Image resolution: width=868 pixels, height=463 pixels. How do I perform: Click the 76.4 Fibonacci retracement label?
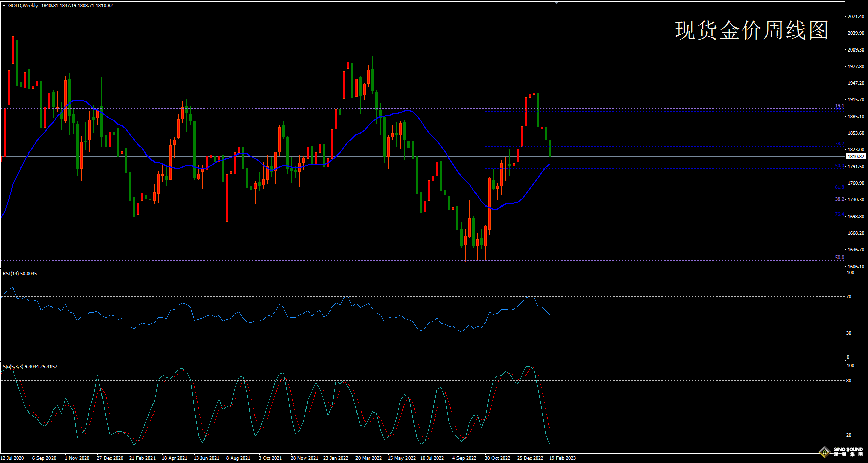pyautogui.click(x=839, y=214)
